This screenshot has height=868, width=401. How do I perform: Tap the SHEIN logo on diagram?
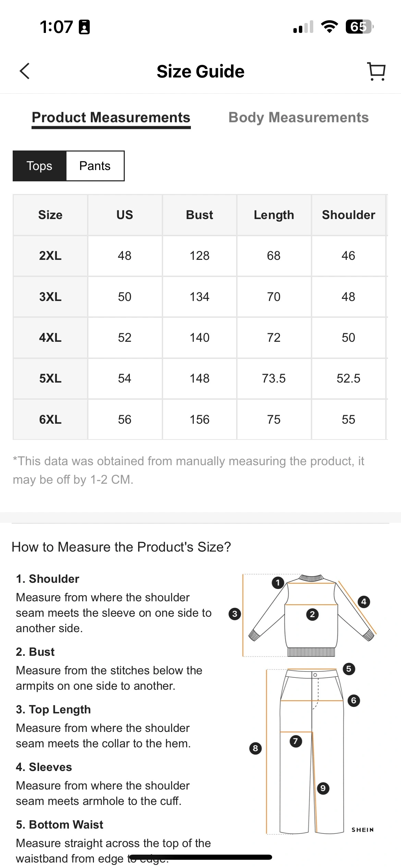point(363,830)
